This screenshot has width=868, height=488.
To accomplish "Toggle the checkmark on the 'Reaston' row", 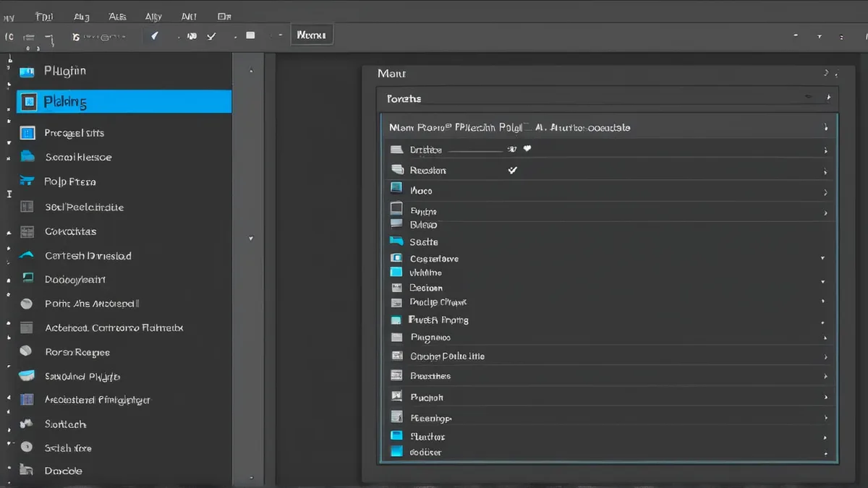I will coord(513,170).
